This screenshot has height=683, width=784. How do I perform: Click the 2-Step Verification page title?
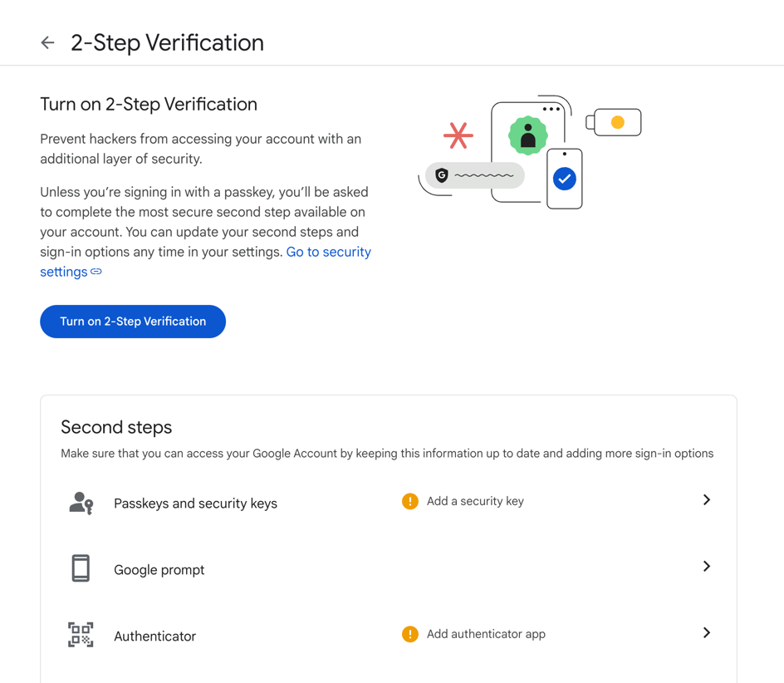pyautogui.click(x=168, y=42)
